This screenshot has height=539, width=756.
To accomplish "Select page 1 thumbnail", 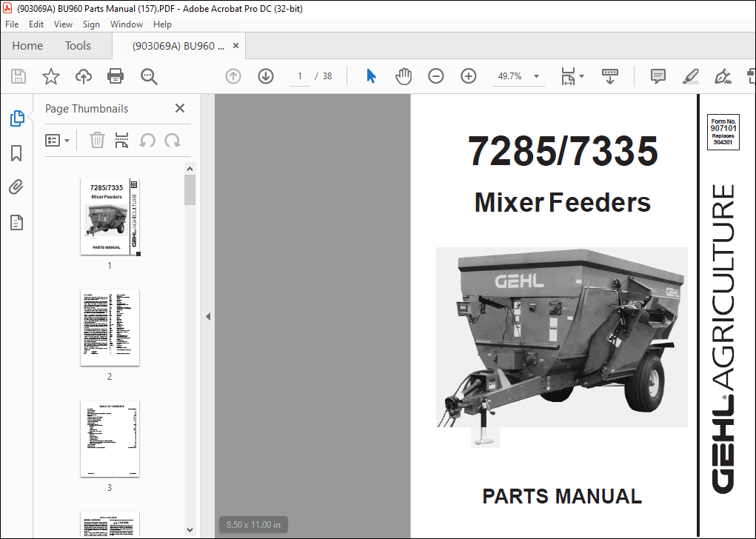I will 110,216.
